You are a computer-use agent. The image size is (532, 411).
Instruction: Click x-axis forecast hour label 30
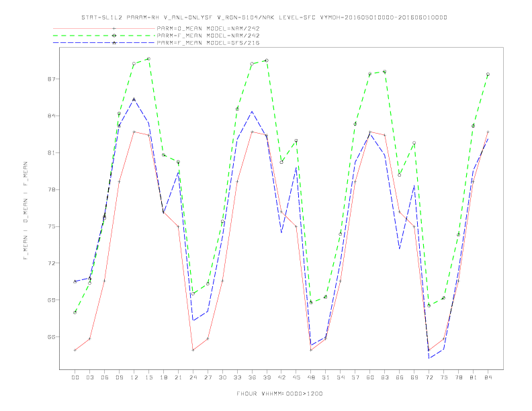click(222, 377)
